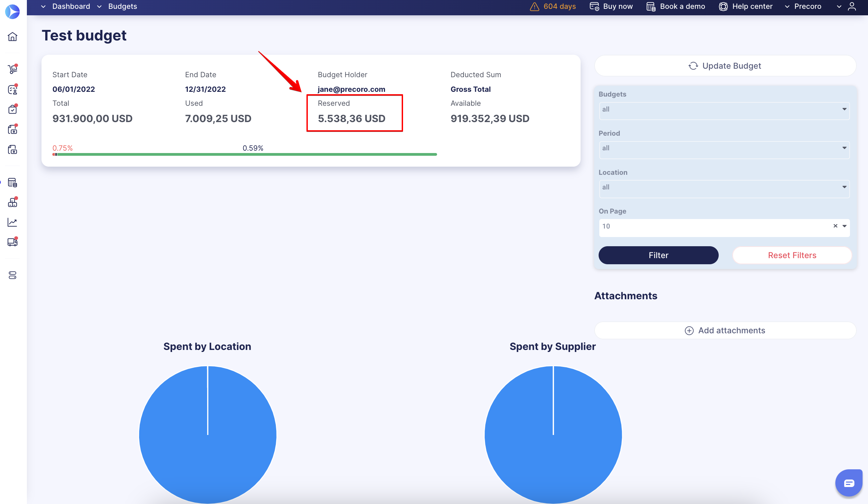The height and width of the screenshot is (504, 868).
Task: Open the reports line-chart icon
Action: [12, 222]
